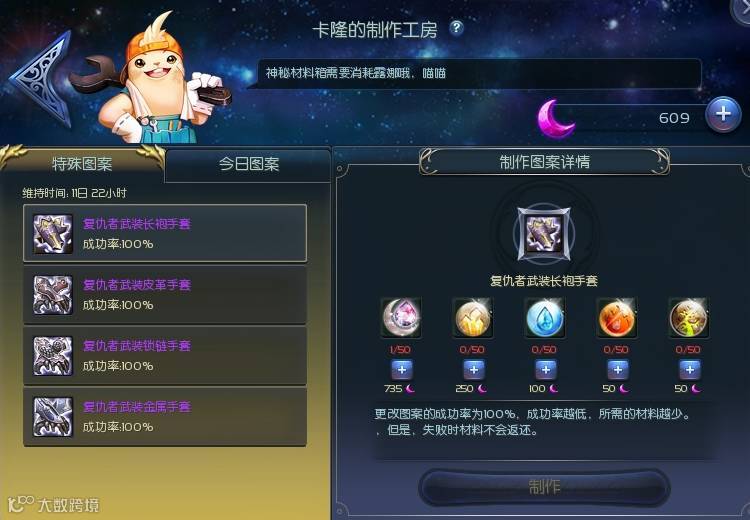The image size is (750, 520).
Task: Click the 制作 craft button
Action: tap(544, 487)
